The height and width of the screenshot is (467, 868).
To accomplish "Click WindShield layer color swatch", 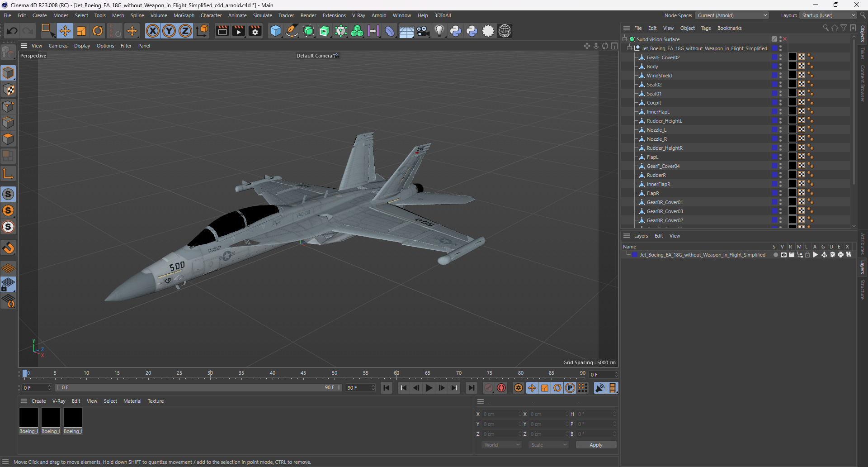I will (774, 75).
